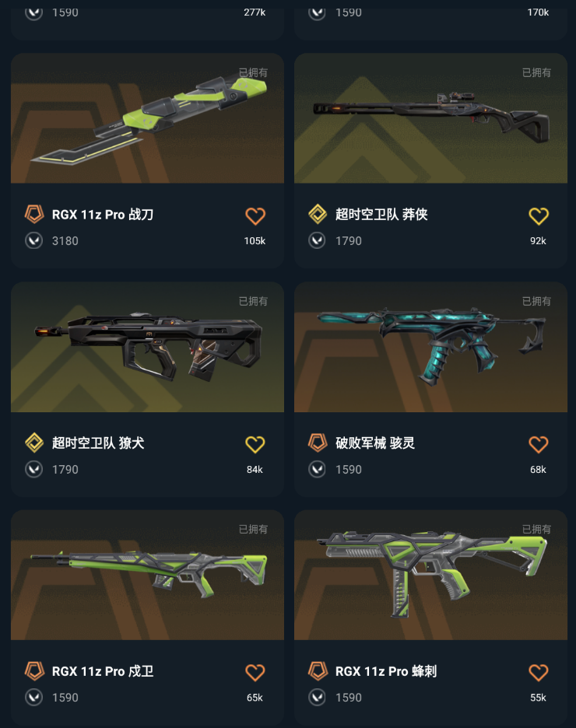
Task: Click the orange tier badge of 破败军械 骇灵
Action: pos(318,443)
